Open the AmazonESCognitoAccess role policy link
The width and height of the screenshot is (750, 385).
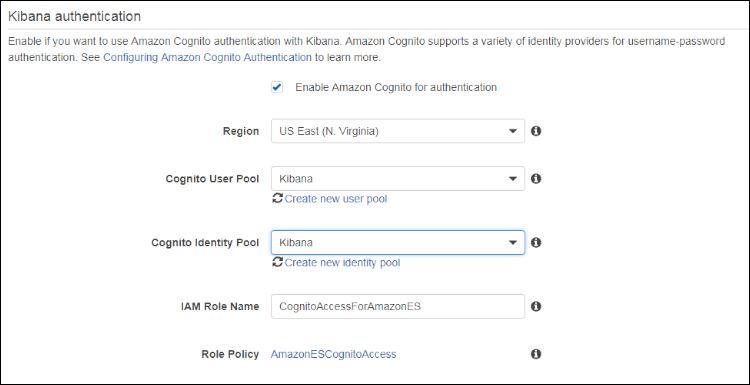coord(333,354)
